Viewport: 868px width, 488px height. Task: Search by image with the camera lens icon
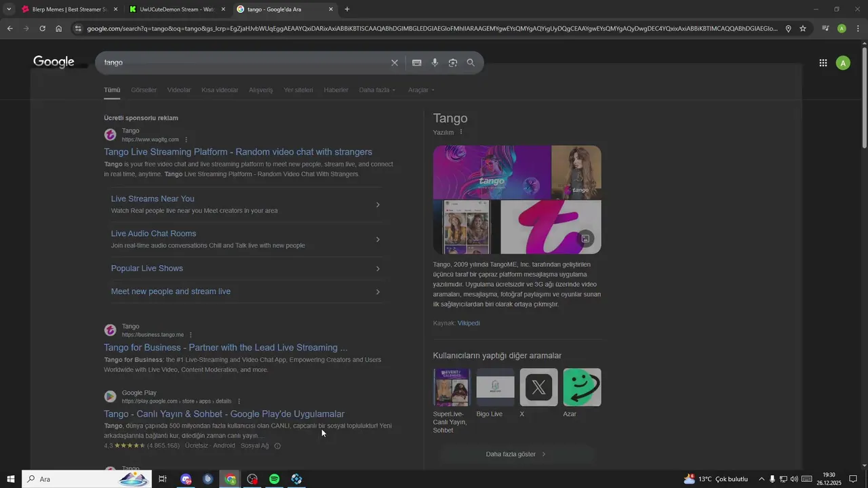452,62
